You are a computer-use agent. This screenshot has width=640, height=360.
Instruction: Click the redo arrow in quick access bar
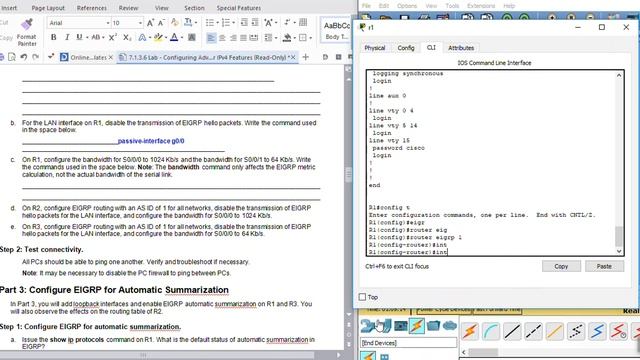36,57
